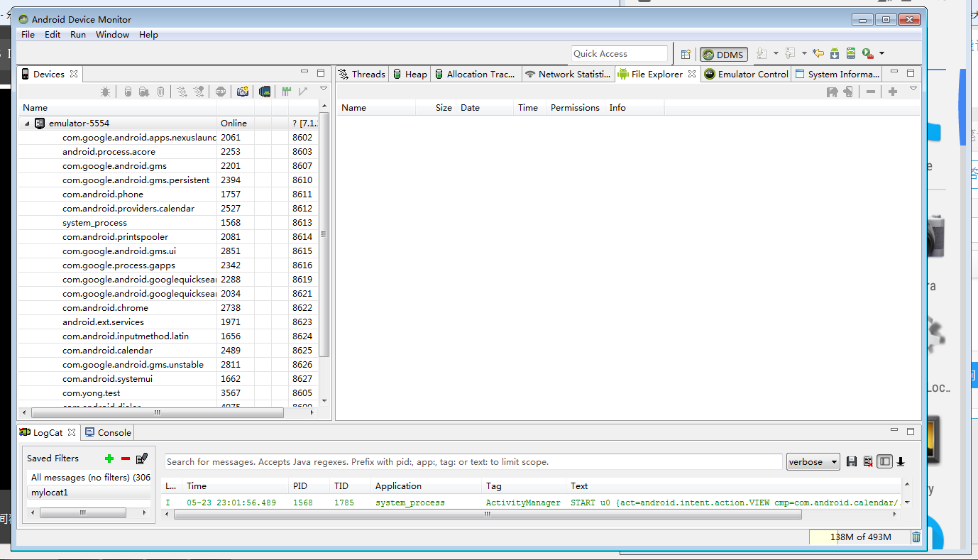This screenshot has width=978, height=560.
Task: Select the com.yong.test process
Action: 169,392
